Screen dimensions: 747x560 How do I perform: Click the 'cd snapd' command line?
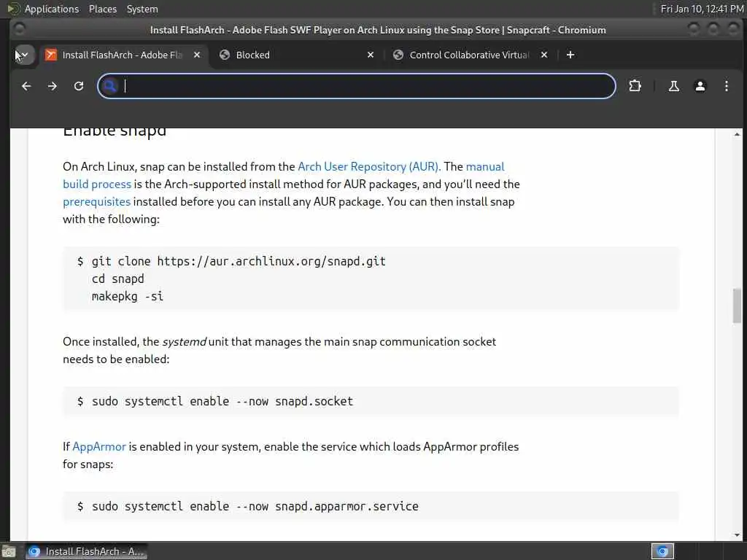pos(117,279)
